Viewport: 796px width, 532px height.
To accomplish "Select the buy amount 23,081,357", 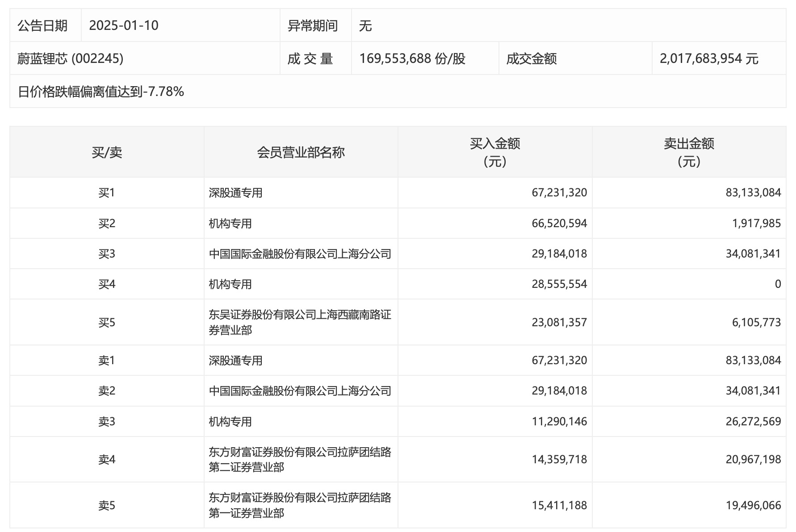I will (x=559, y=322).
